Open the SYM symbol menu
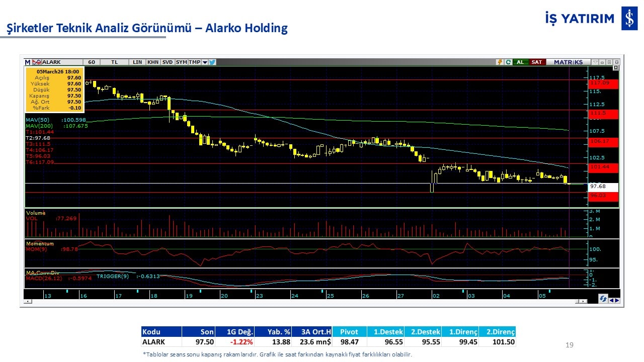The width and height of the screenshot is (644, 362). (182, 62)
